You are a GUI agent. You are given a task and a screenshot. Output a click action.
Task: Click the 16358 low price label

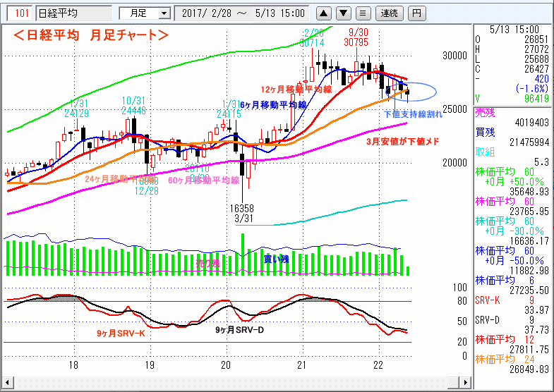pyautogui.click(x=242, y=209)
